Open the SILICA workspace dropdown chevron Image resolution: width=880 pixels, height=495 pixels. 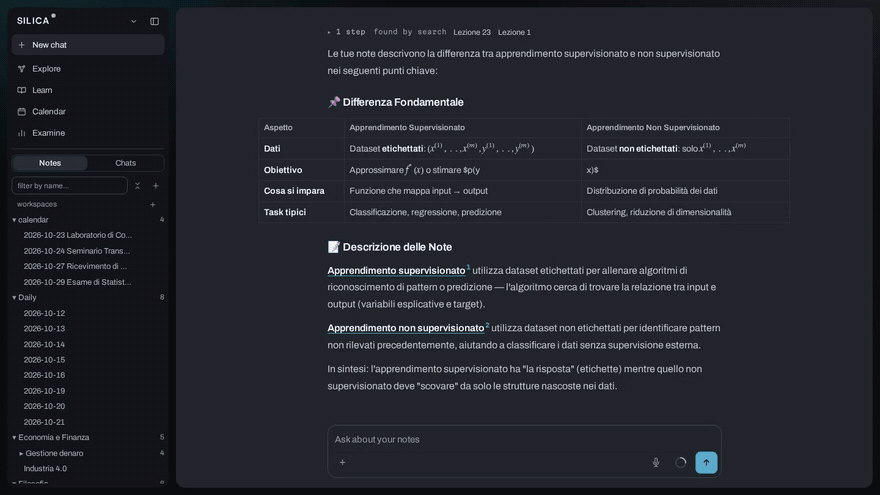tap(134, 21)
